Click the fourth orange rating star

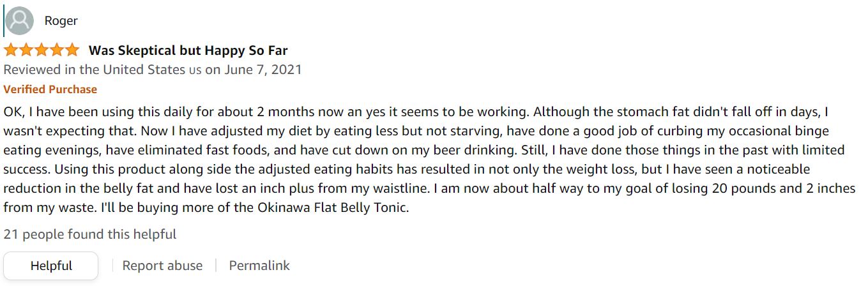(57, 50)
